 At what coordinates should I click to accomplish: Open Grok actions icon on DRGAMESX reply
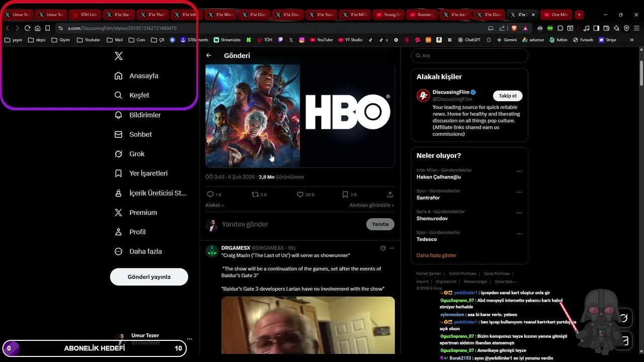click(383, 248)
